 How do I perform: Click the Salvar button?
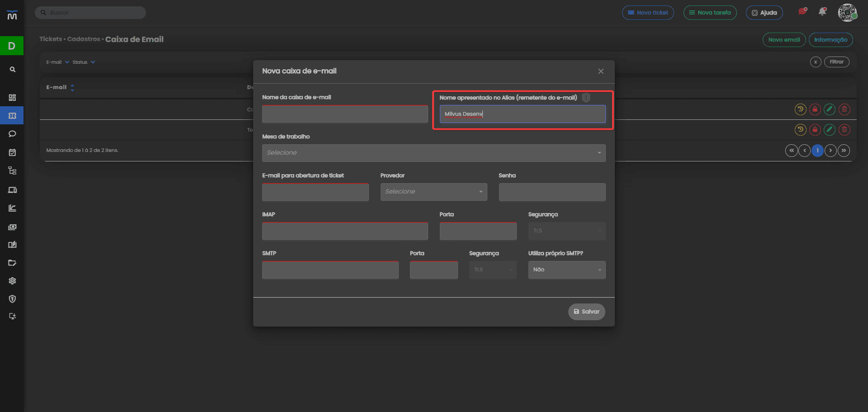tap(586, 312)
